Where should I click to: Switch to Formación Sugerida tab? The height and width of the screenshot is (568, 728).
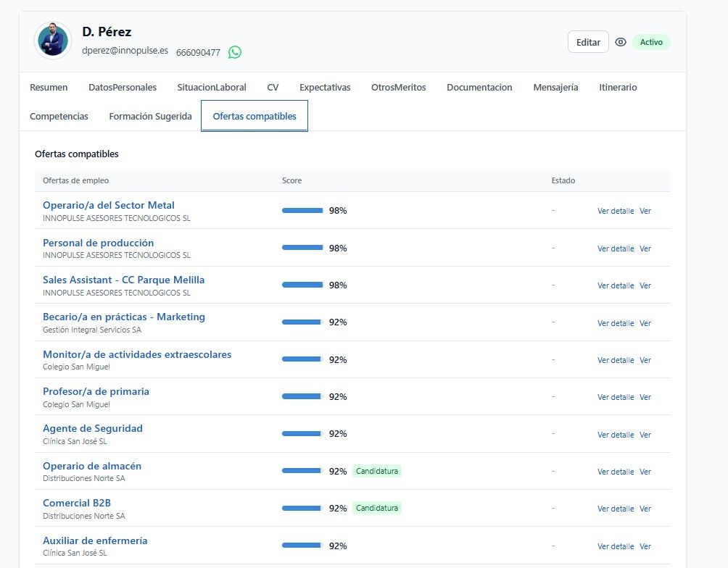pos(150,116)
